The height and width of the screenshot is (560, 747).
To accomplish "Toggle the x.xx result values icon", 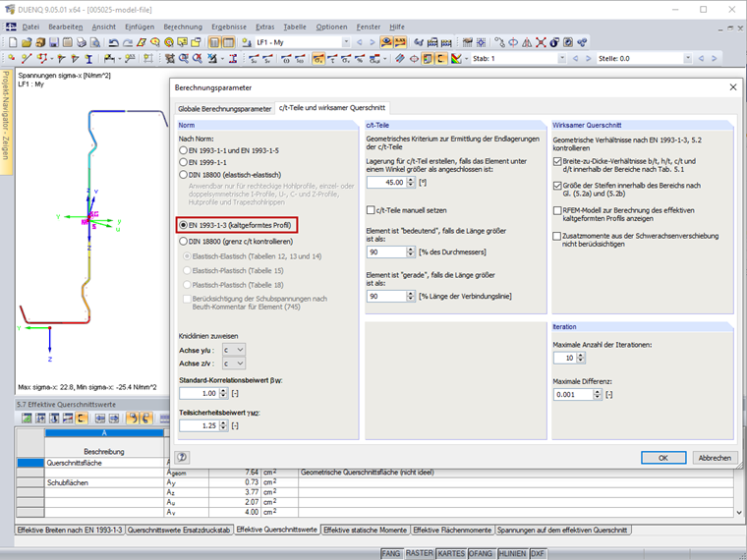I will pos(400,42).
